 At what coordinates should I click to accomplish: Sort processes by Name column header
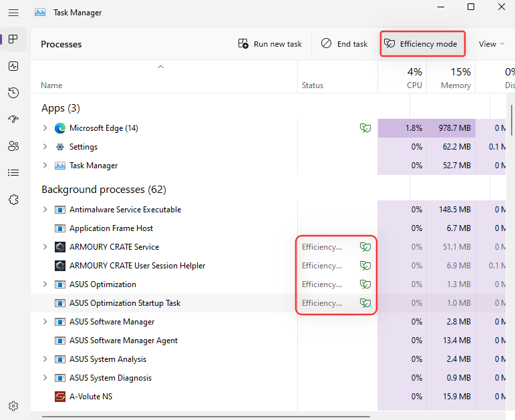tap(51, 85)
